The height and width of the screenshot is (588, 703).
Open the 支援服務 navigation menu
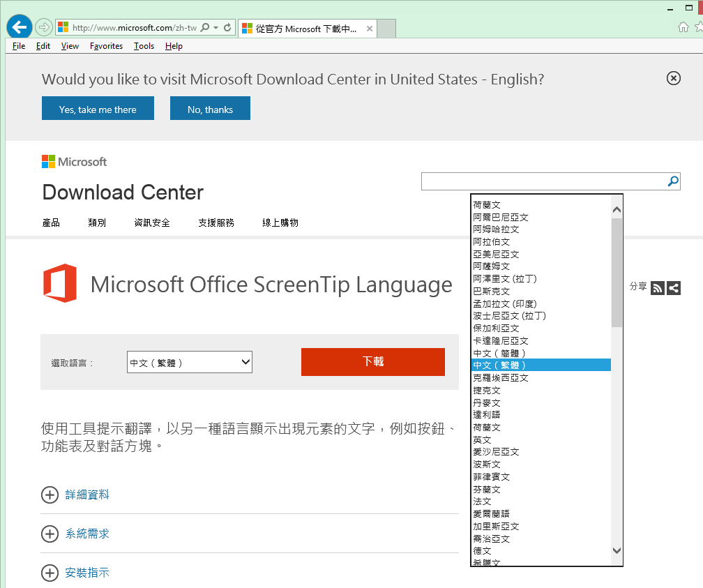click(x=216, y=223)
